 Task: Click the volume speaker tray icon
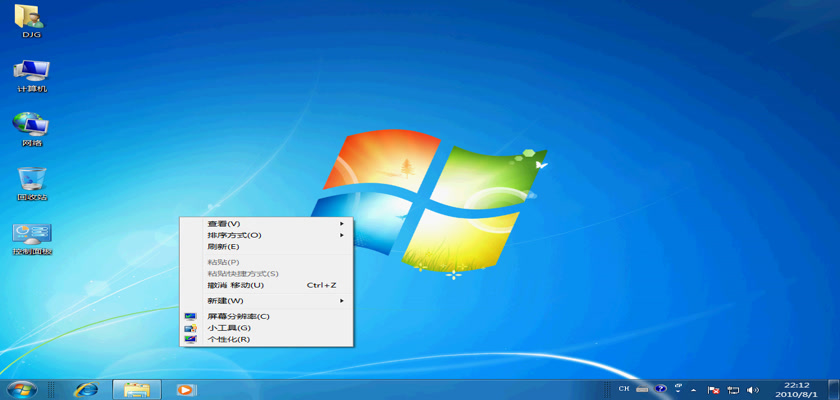point(753,389)
